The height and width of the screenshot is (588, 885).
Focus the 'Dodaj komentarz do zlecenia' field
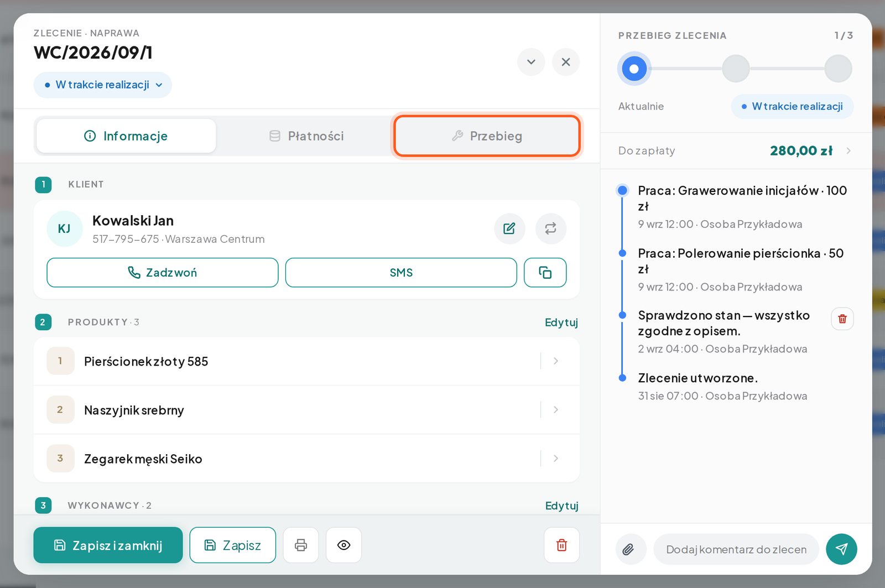(736, 549)
